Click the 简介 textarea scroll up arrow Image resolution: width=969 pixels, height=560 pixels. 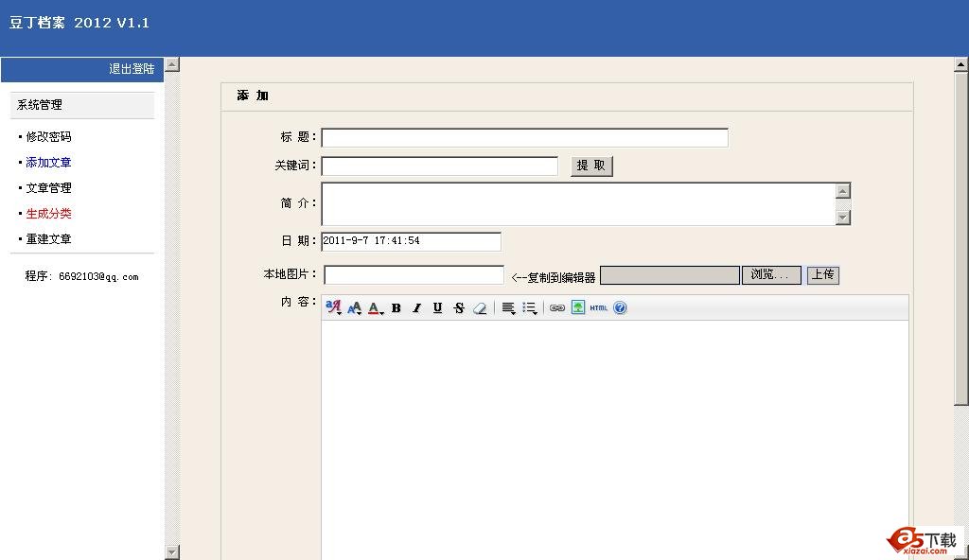pos(843,190)
